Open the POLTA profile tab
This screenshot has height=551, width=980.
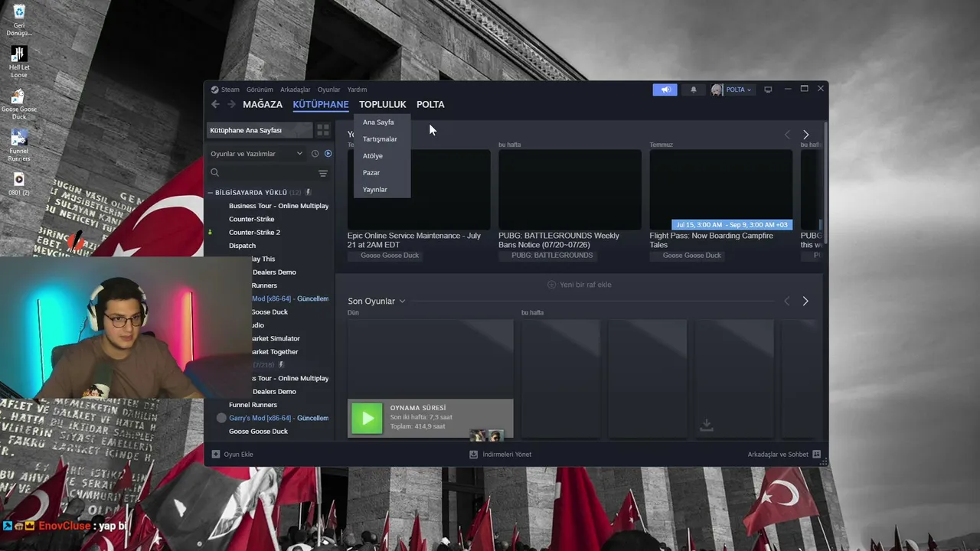click(430, 104)
